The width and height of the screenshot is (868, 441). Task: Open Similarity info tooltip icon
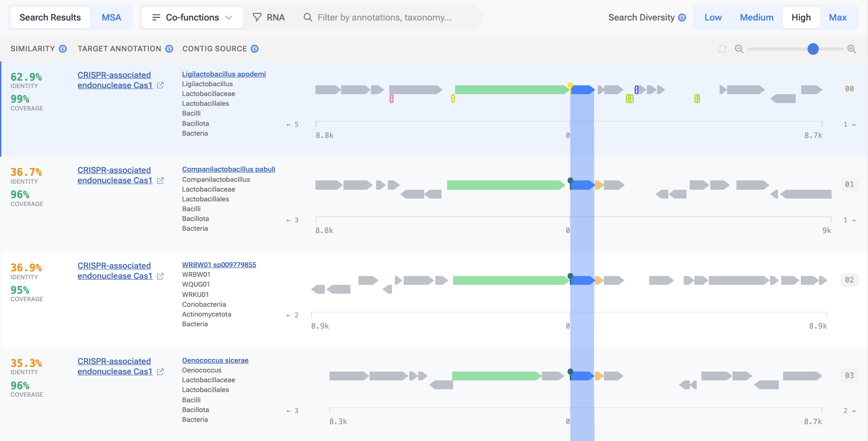63,48
